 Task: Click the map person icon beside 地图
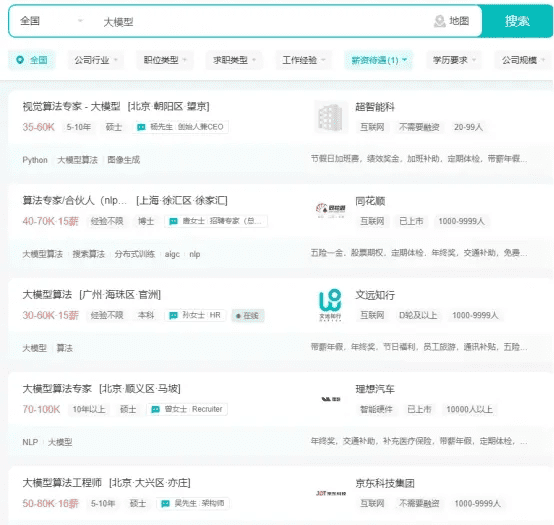(439, 21)
